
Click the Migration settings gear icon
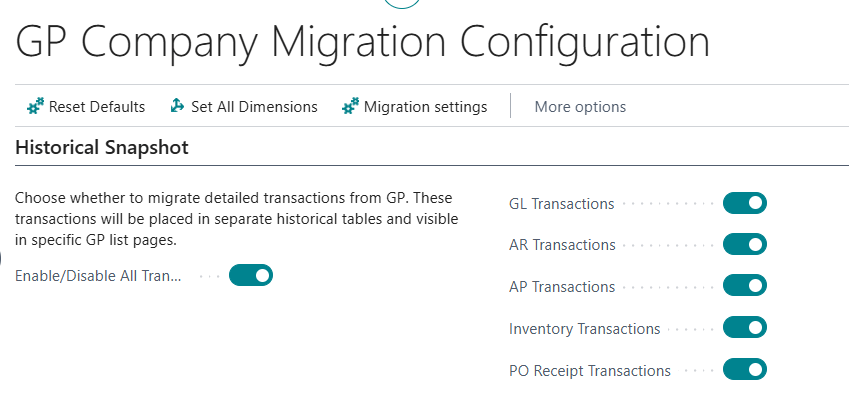click(350, 106)
